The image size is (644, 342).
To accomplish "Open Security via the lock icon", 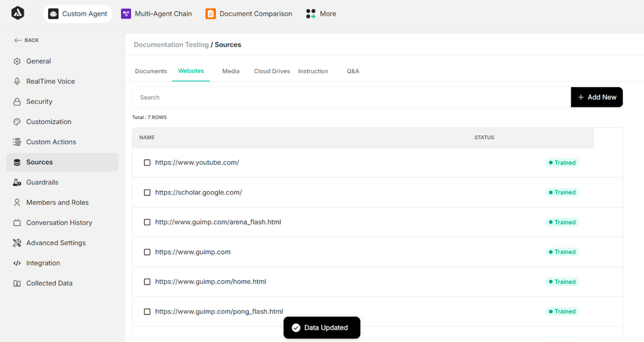I will [17, 102].
